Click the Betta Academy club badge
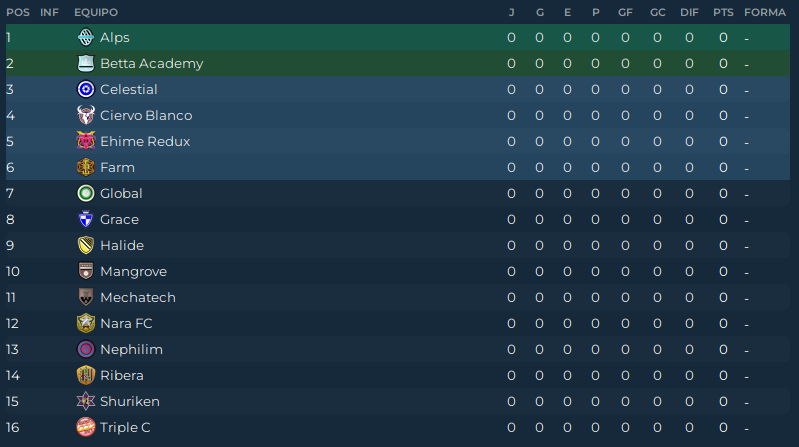799x447 pixels. click(86, 64)
